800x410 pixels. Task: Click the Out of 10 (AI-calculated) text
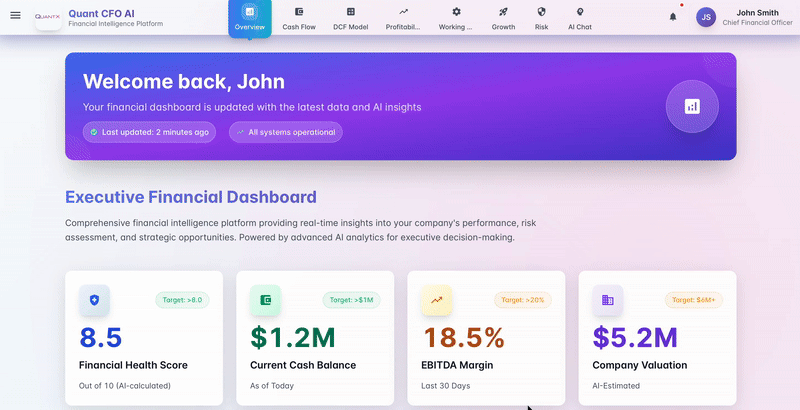point(125,386)
